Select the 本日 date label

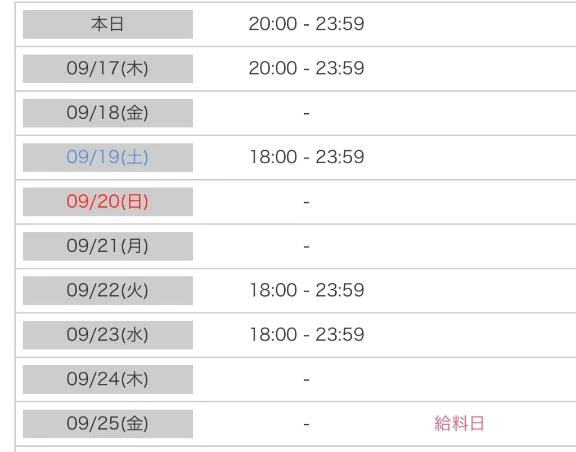pos(108,24)
